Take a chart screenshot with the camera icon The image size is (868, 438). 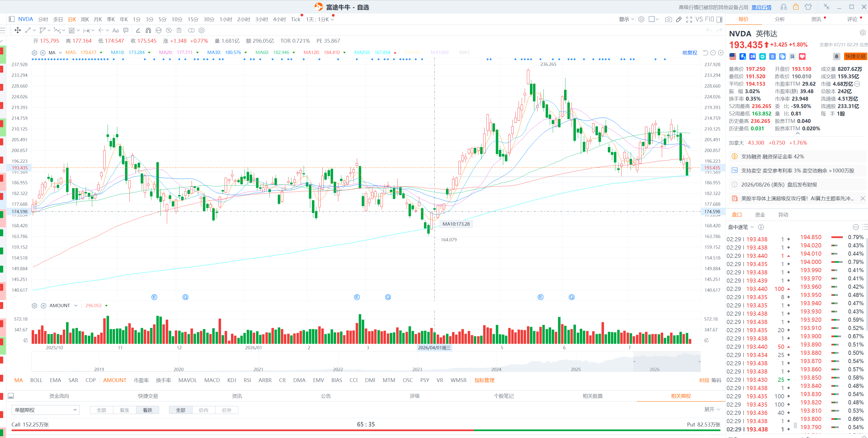(x=668, y=19)
